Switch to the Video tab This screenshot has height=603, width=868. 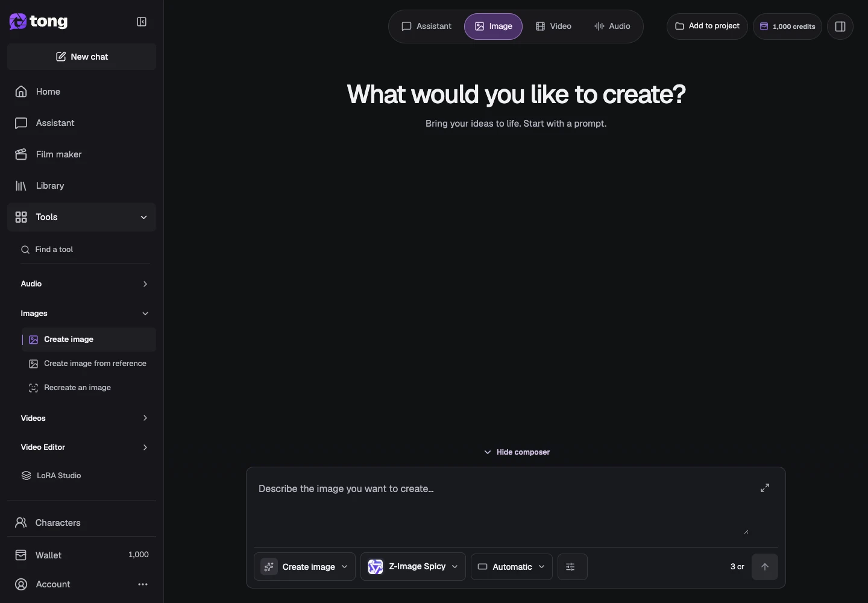[x=554, y=27]
